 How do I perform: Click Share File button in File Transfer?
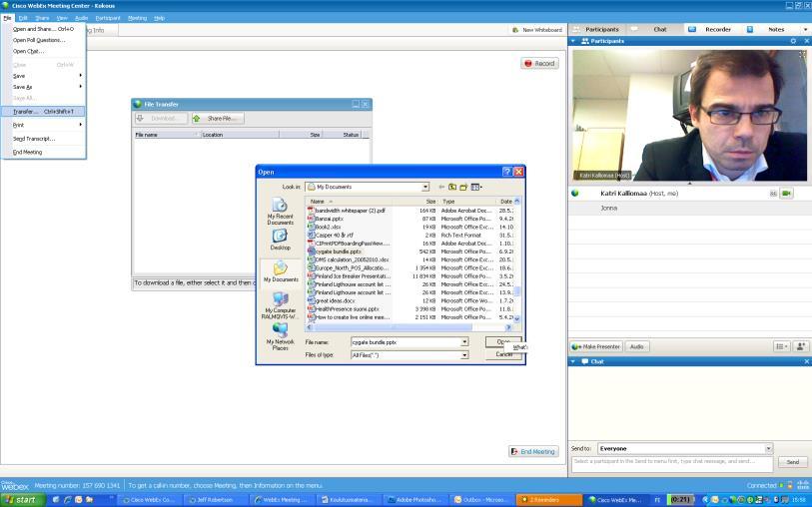click(x=218, y=119)
